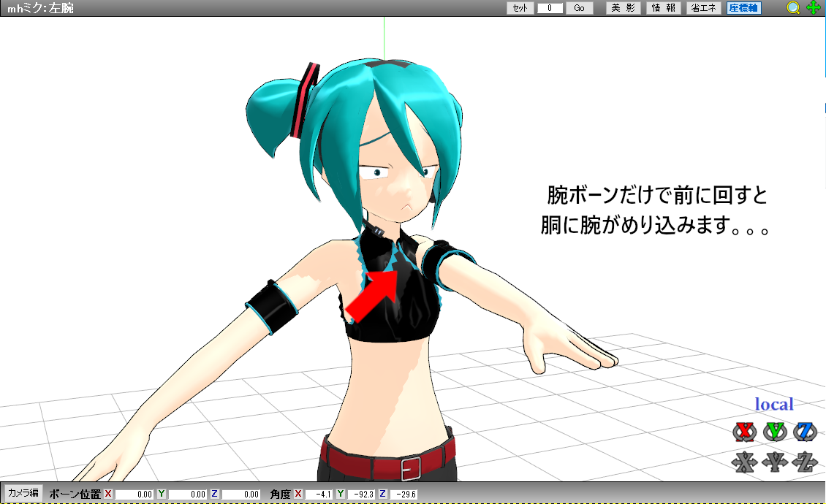Toggle the 座標軸 axis display button
826x504 pixels.
point(744,8)
